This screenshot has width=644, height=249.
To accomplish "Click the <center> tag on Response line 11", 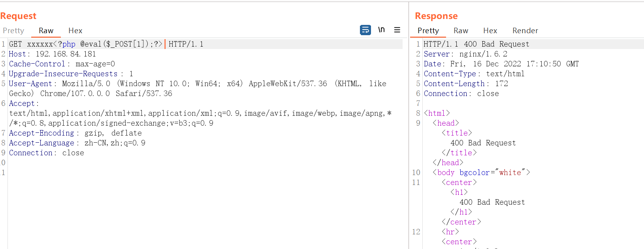I will click(459, 182).
